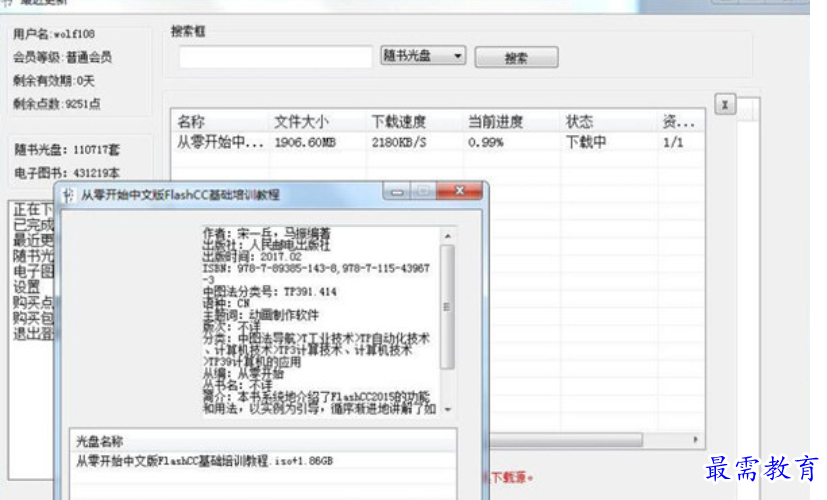Click the small button right of the table
The image size is (827, 500).
[725, 104]
